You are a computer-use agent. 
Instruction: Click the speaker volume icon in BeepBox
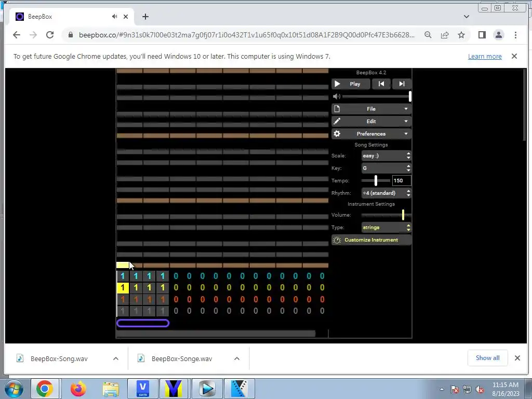[x=336, y=96]
